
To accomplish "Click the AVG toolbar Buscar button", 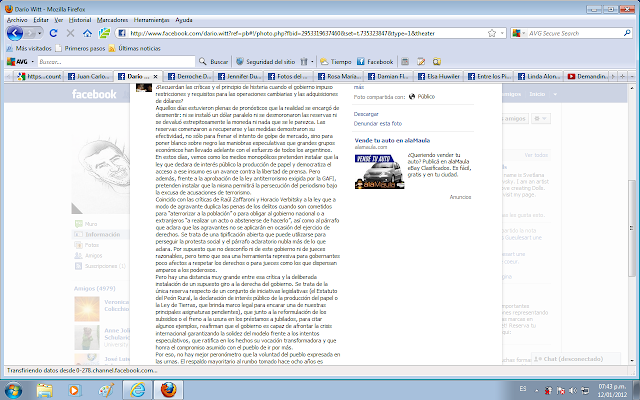I will tap(213, 62).
